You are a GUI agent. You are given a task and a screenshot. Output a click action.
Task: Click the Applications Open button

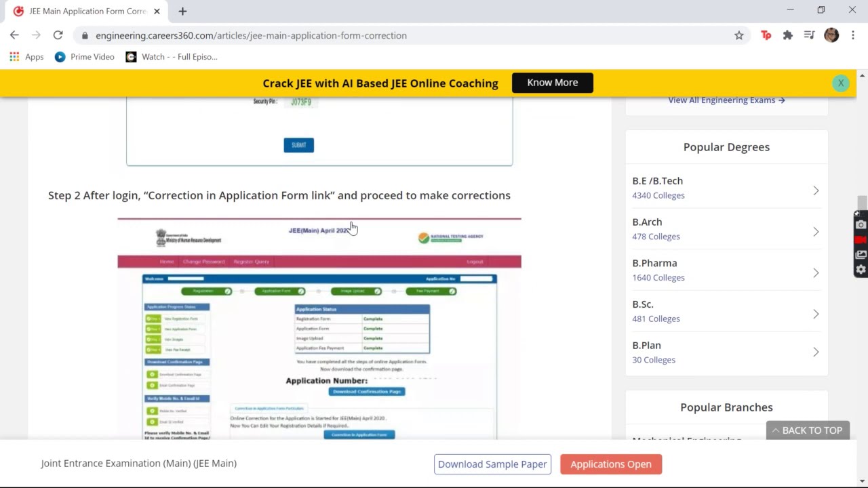pos(611,464)
